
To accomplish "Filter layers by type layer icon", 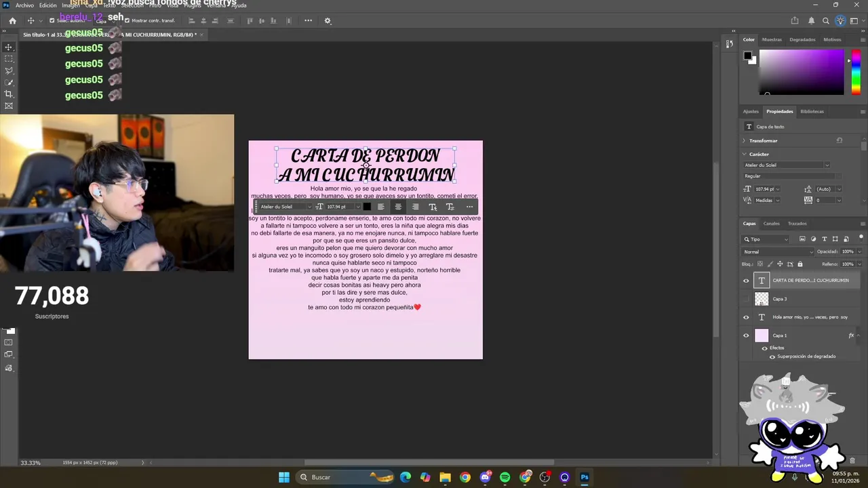I will [x=824, y=239].
